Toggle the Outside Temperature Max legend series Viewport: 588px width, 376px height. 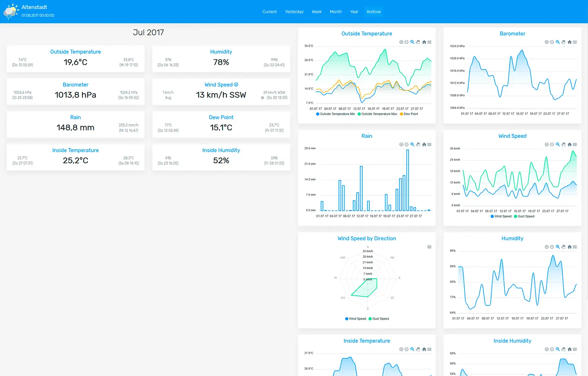pos(377,114)
